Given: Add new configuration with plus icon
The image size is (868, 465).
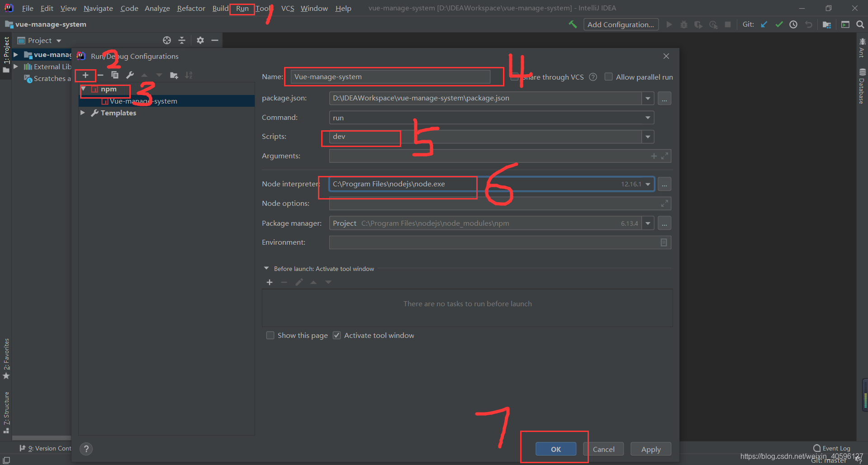Looking at the screenshot, I should click(85, 75).
